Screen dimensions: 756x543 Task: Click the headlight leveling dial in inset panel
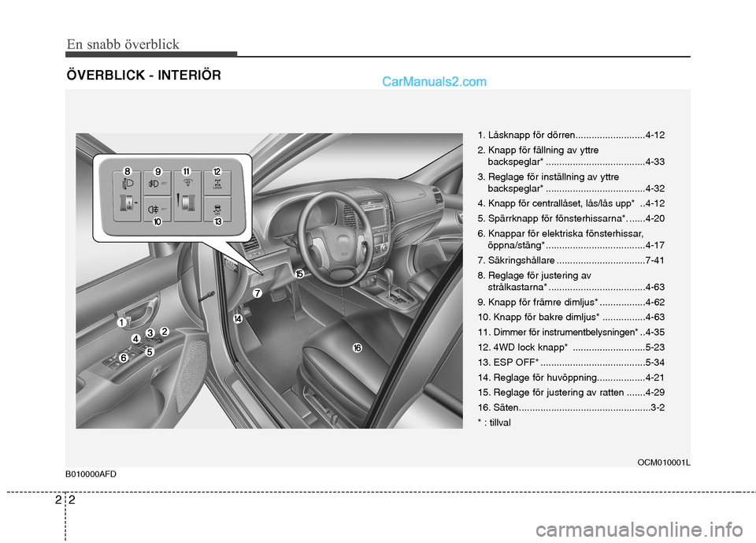(x=128, y=203)
